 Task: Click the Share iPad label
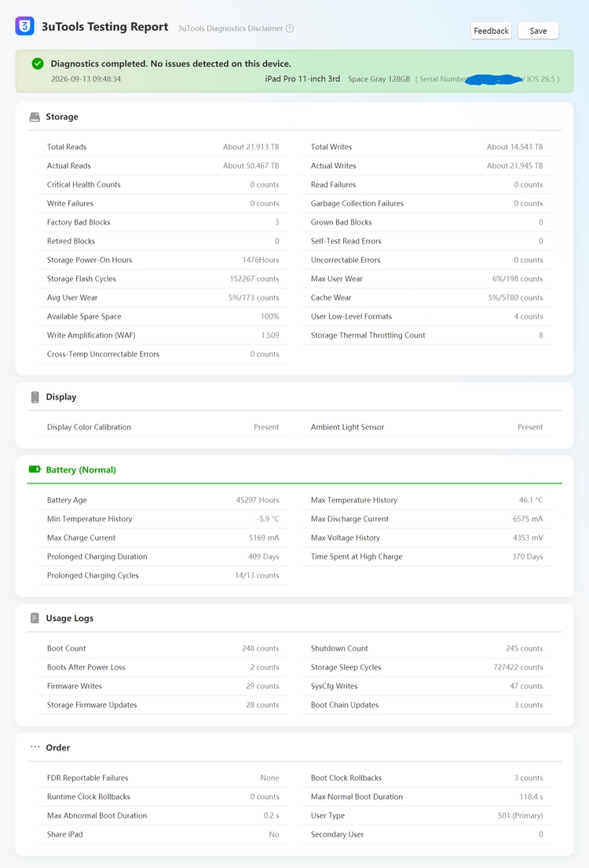(65, 834)
